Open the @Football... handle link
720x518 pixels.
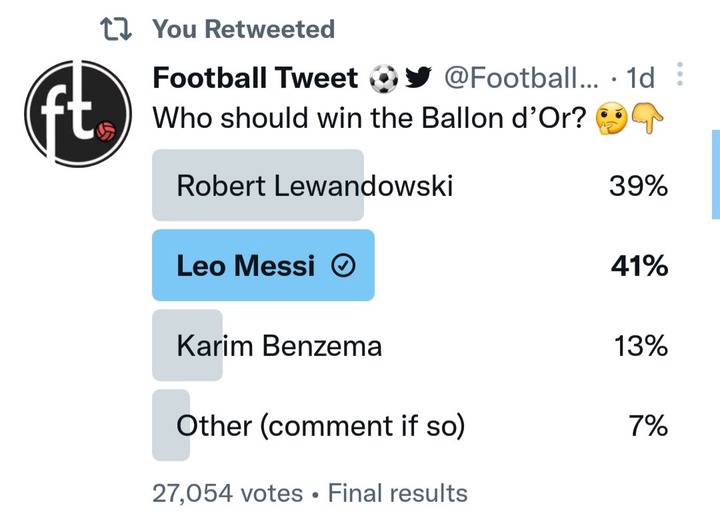[521, 78]
